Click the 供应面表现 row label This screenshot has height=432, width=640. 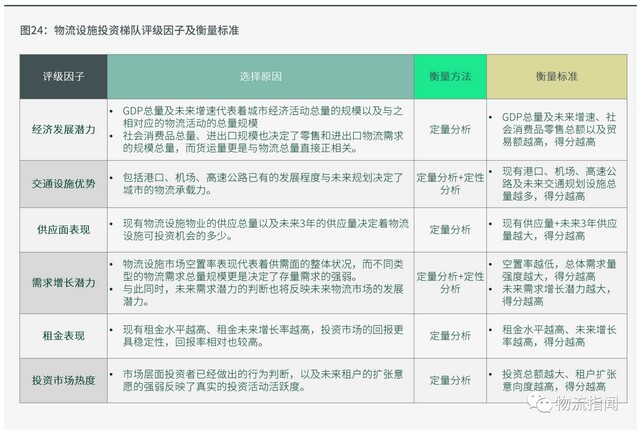point(63,229)
